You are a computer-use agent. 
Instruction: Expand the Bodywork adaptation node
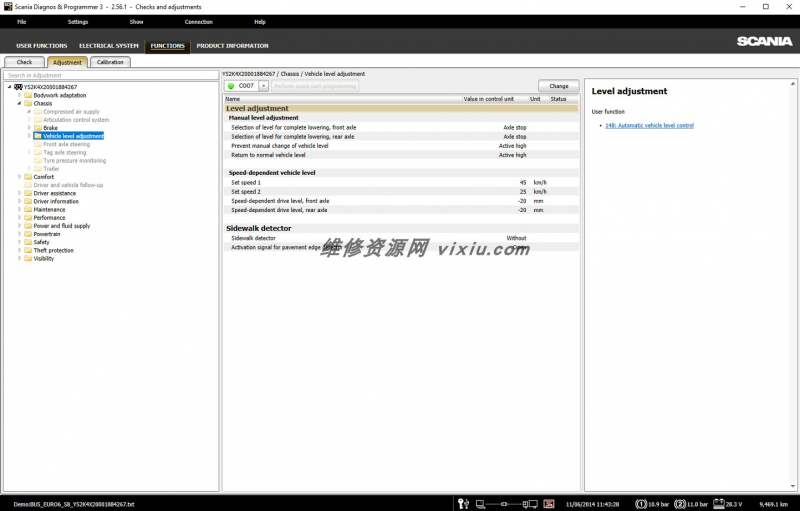click(19, 95)
